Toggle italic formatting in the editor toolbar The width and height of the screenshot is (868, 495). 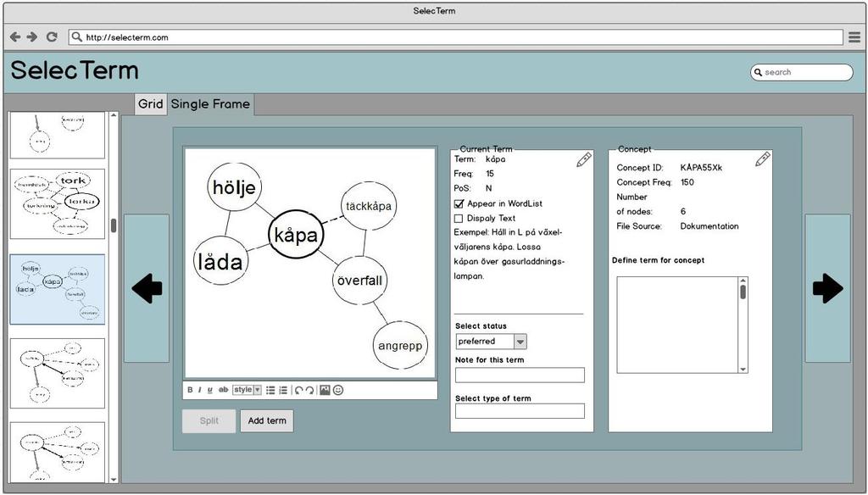(200, 390)
